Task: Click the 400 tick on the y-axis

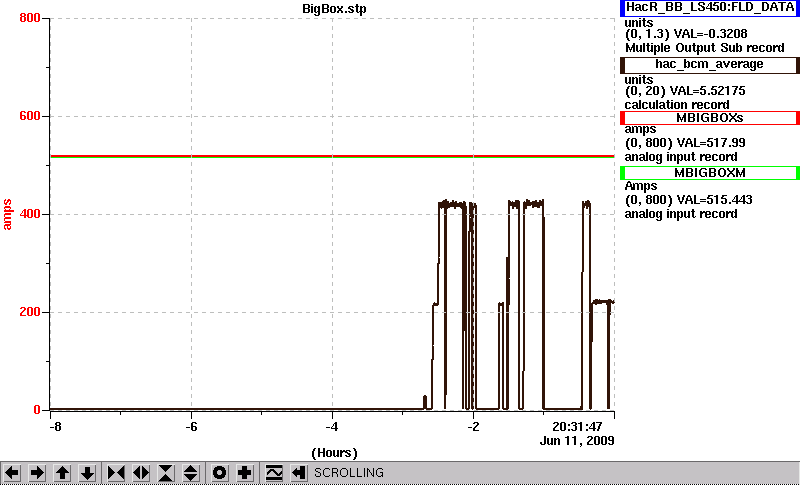Action: (x=30, y=214)
